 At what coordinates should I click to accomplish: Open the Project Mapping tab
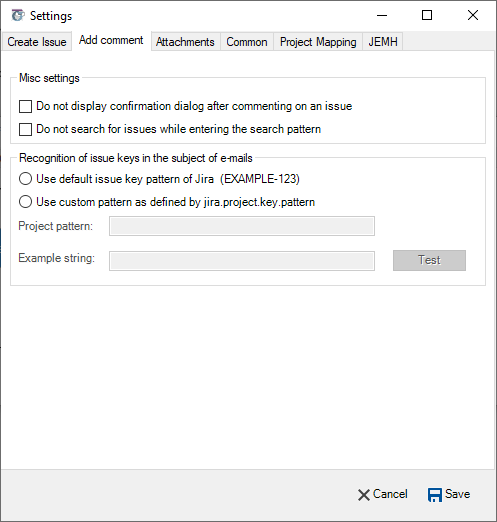pyautogui.click(x=318, y=42)
